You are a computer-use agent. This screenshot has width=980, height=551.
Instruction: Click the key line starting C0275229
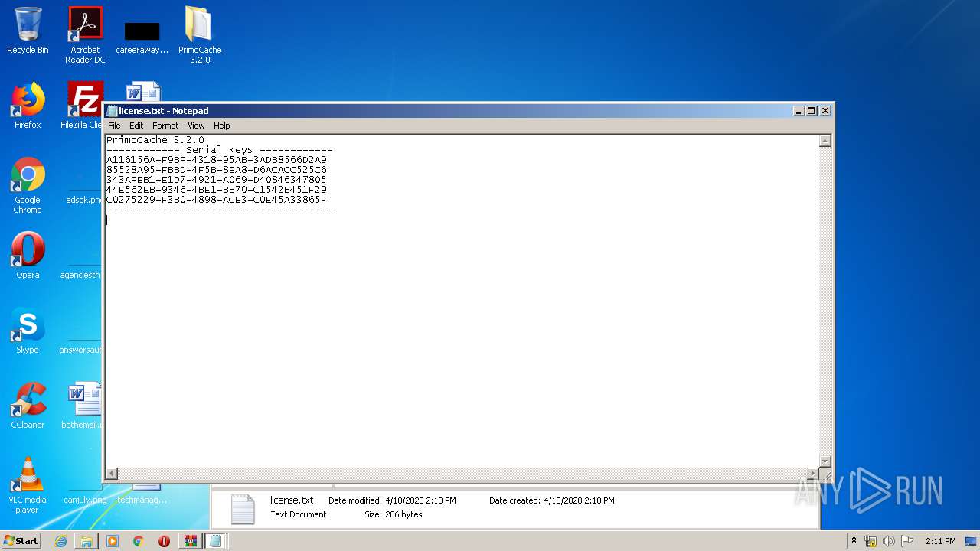[x=217, y=200]
